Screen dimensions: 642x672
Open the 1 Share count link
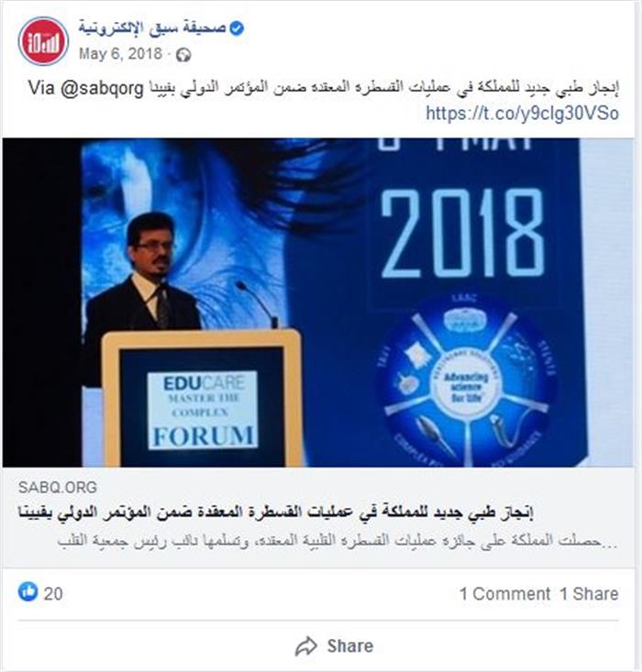589,594
